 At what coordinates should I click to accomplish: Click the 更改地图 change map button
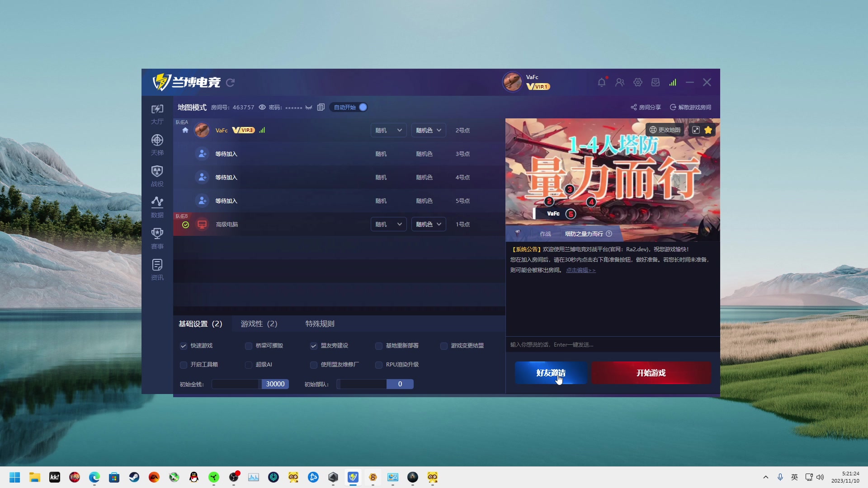coord(665,130)
